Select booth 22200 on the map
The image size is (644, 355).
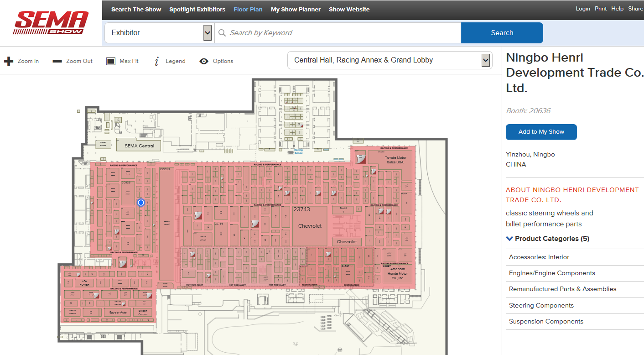tap(166, 224)
